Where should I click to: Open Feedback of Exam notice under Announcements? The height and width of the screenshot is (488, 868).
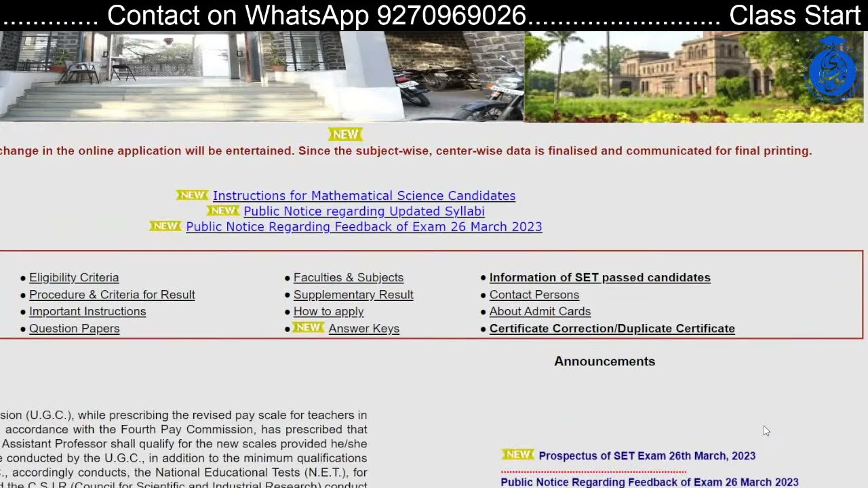pyautogui.click(x=650, y=482)
